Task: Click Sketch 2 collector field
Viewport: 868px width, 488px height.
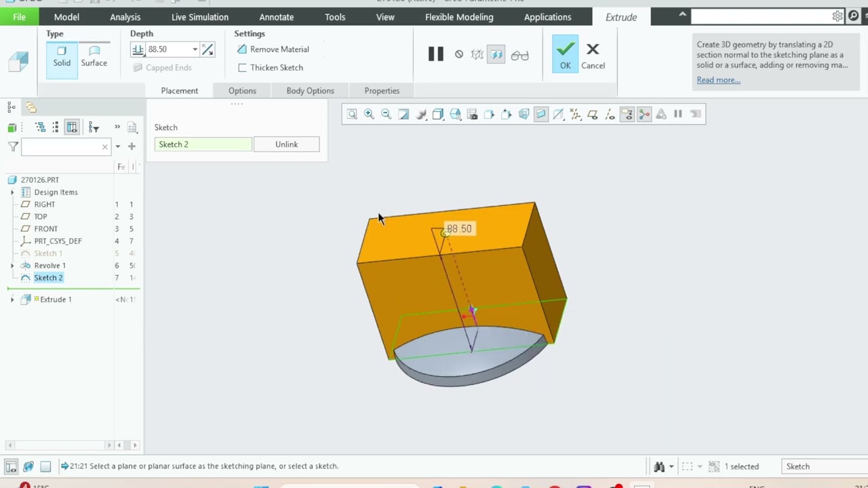Action: [203, 144]
